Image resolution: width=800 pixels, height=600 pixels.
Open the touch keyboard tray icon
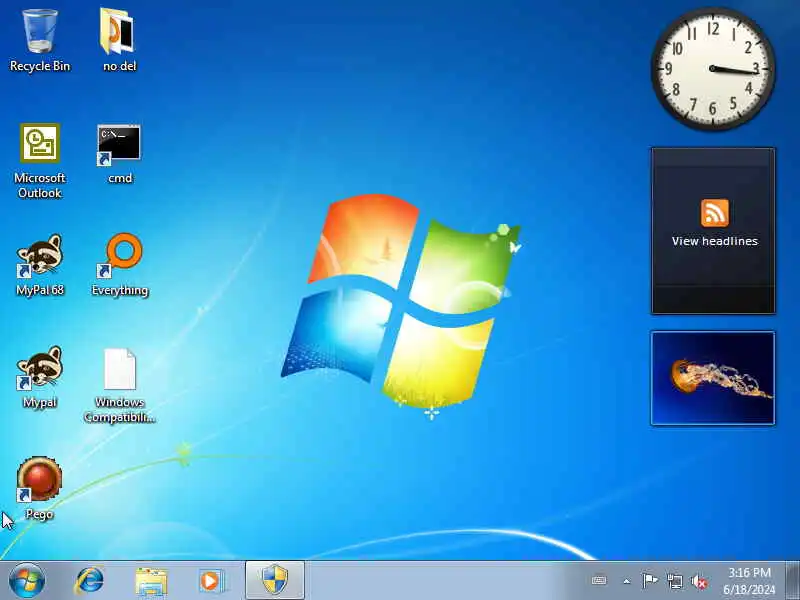[x=599, y=581]
